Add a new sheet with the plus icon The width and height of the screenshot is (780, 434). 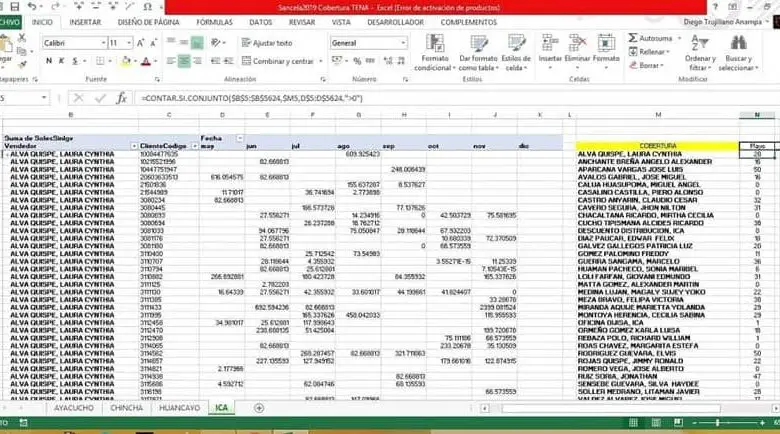pyautogui.click(x=259, y=408)
